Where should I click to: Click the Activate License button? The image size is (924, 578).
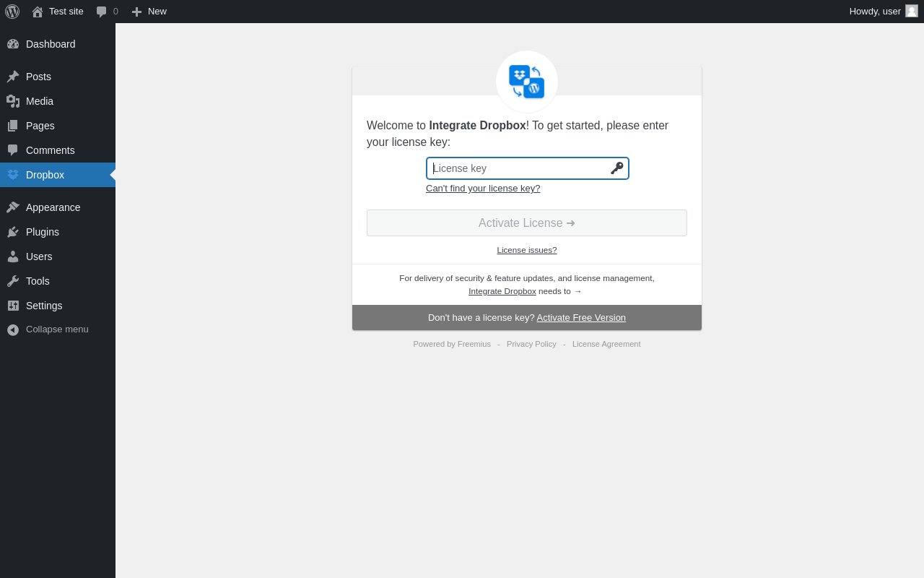pyautogui.click(x=527, y=223)
